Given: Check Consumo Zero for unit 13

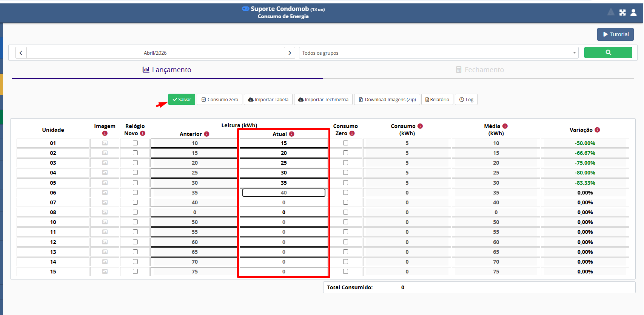Looking at the screenshot, I should pyautogui.click(x=345, y=252).
